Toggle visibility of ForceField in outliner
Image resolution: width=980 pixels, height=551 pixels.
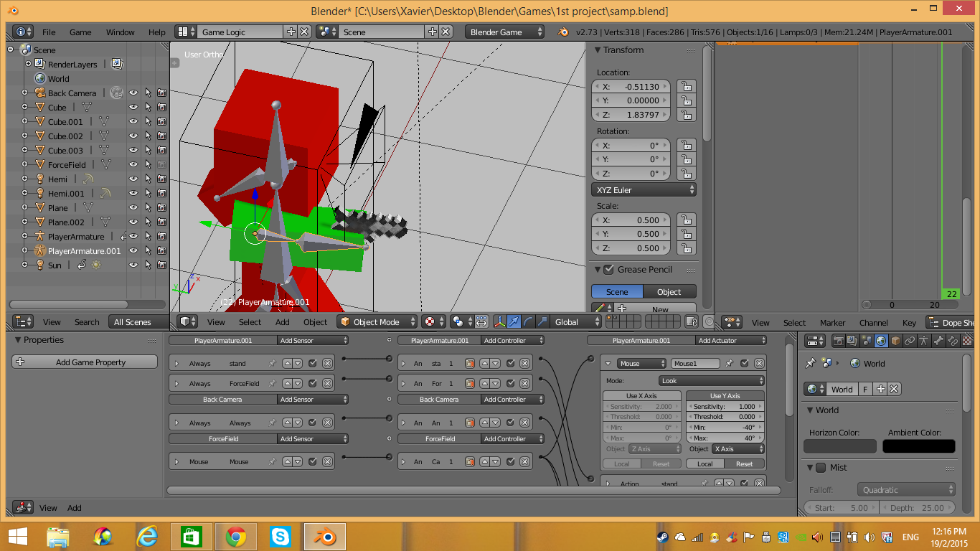(133, 164)
